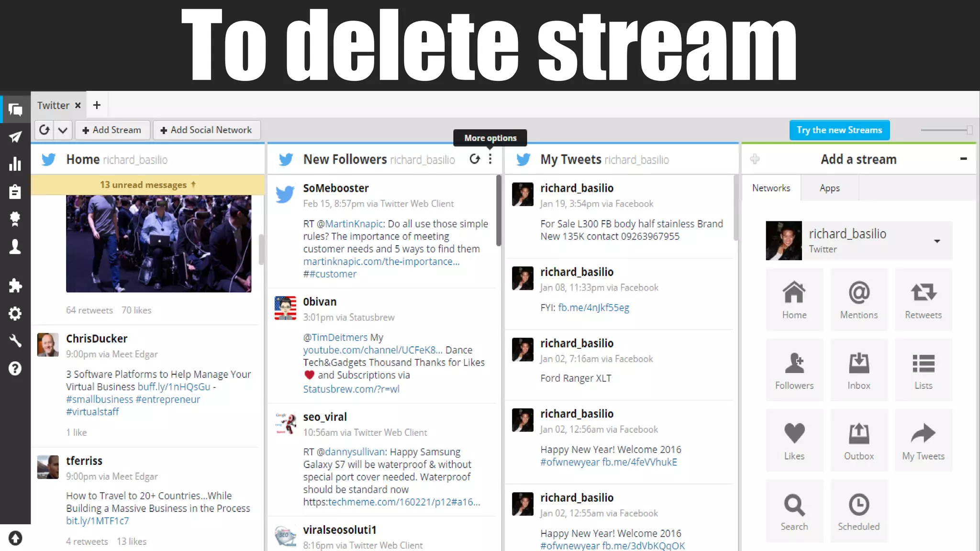The height and width of the screenshot is (551, 980).
Task: Add a My Tweets stream tile
Action: click(x=924, y=441)
